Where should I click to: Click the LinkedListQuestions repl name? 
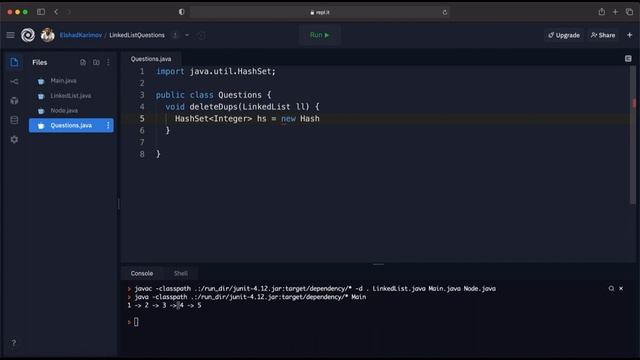point(137,35)
